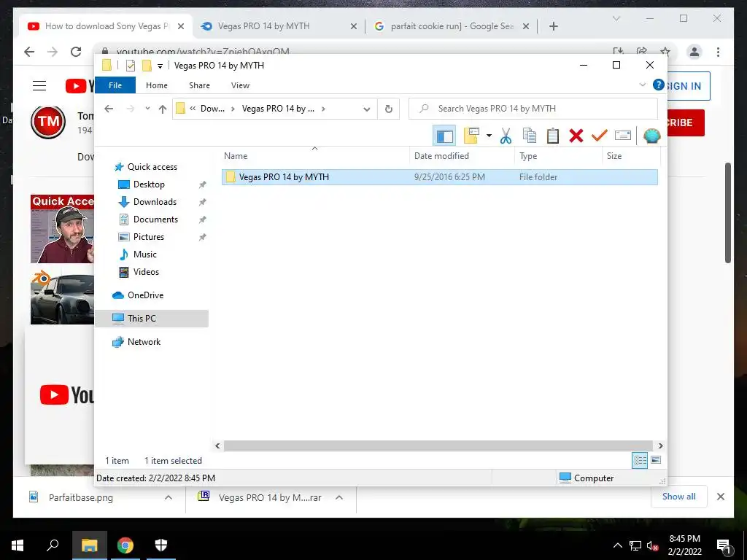Viewport: 747px width, 560px height.
Task: Reload the Chrome page
Action: pyautogui.click(x=76, y=52)
